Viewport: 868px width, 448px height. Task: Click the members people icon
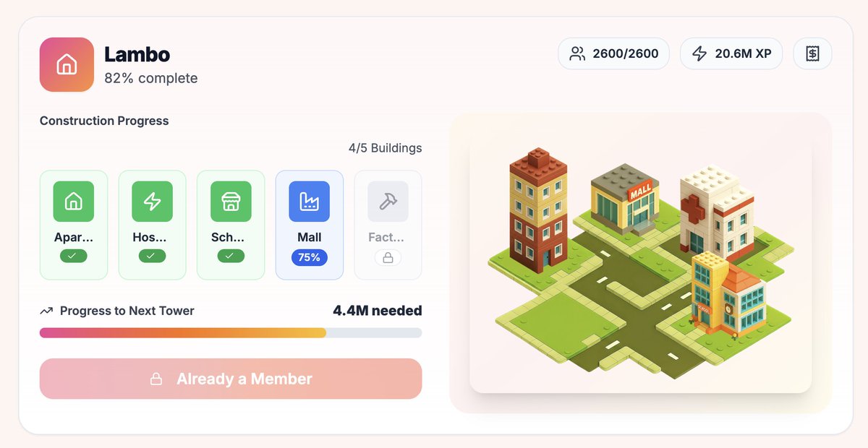coord(577,53)
